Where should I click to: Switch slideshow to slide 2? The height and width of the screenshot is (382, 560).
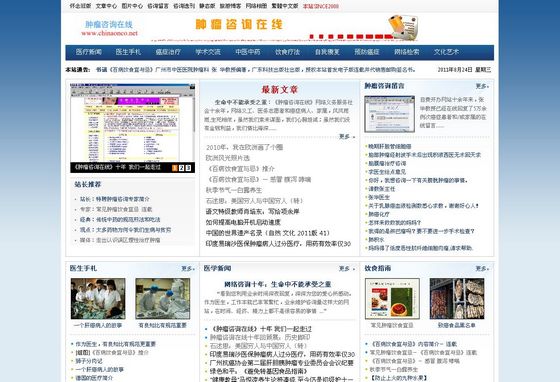pyautogui.click(x=181, y=168)
